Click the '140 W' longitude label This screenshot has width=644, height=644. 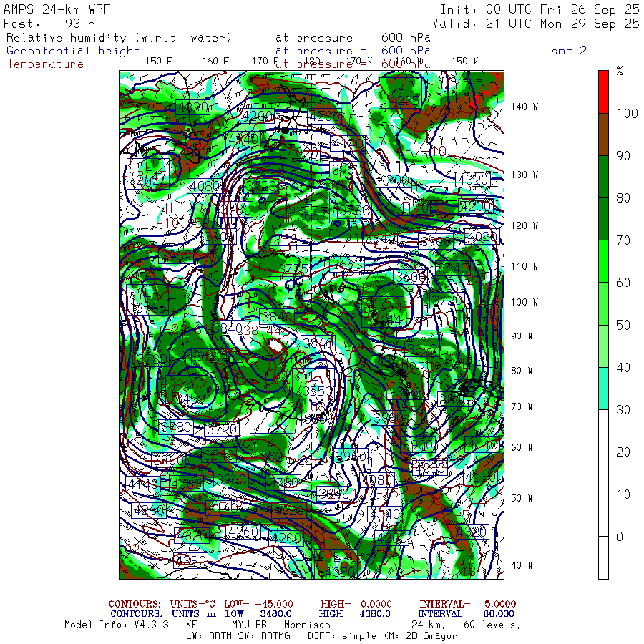[x=524, y=107]
